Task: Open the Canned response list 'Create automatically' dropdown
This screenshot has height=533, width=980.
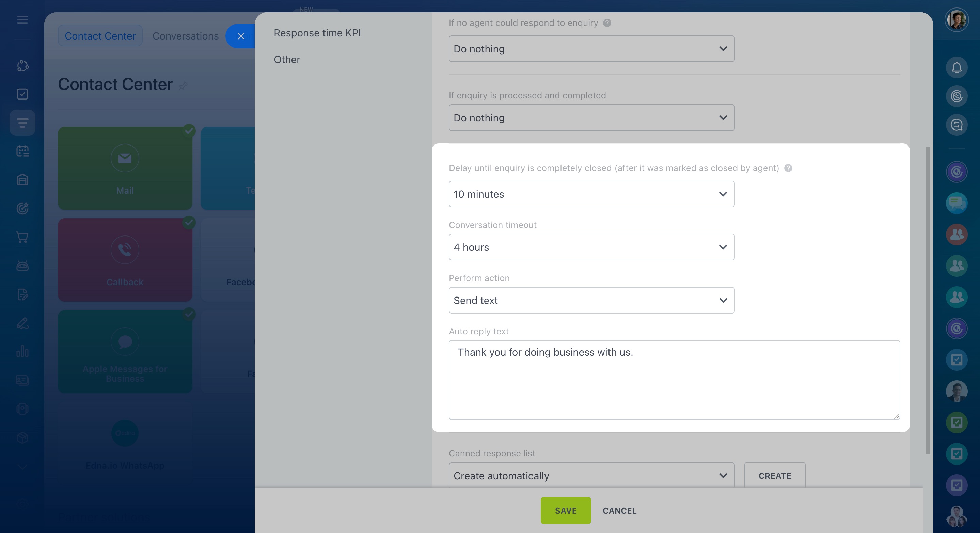Action: (x=591, y=475)
